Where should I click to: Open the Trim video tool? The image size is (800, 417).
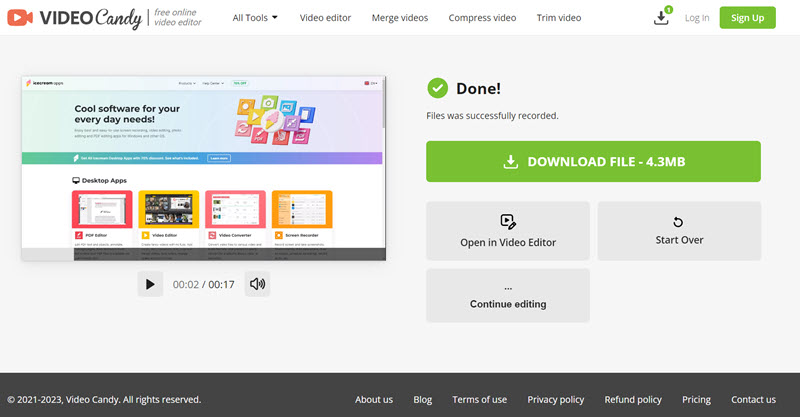click(559, 18)
